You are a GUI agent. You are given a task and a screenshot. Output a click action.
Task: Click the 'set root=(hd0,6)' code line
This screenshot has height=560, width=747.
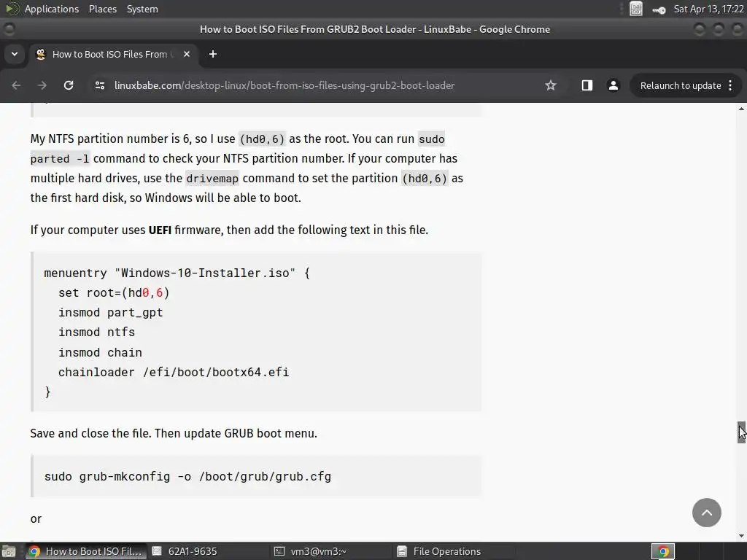point(114,292)
